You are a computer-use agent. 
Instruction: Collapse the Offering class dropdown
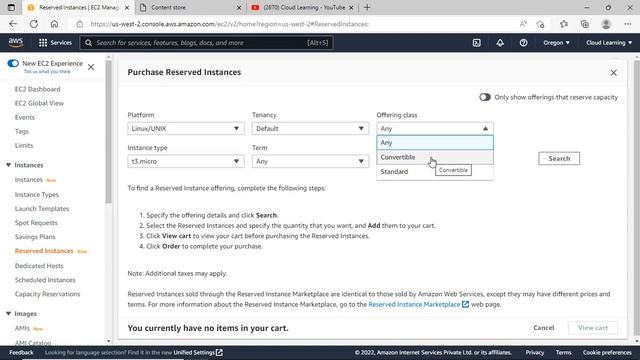click(435, 129)
